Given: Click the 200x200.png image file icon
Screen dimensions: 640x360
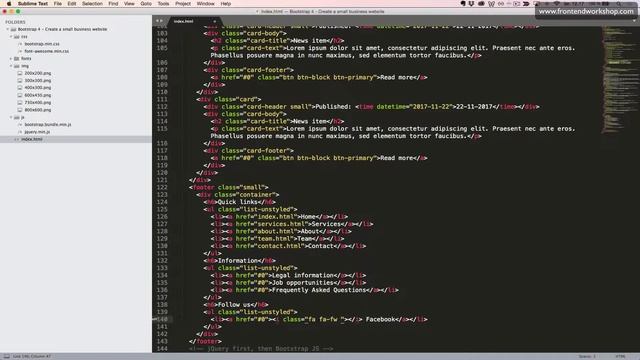Looking at the screenshot, I should point(20,73).
